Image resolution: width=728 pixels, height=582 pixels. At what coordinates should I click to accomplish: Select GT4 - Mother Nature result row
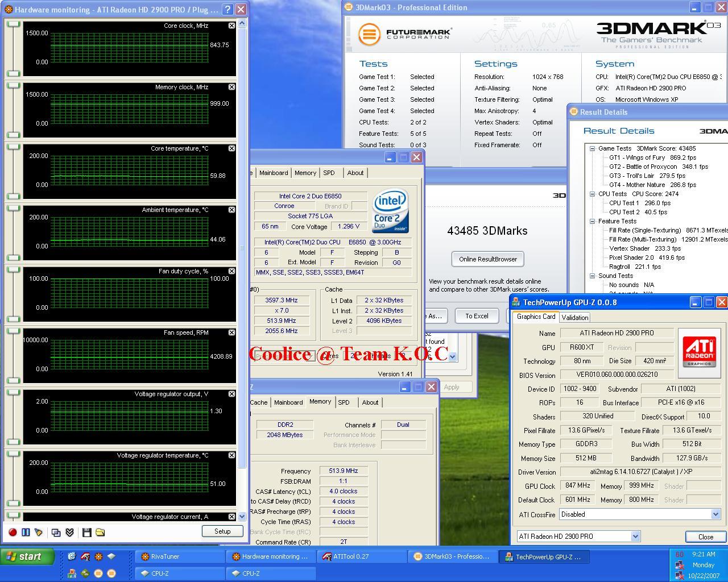tap(652, 185)
